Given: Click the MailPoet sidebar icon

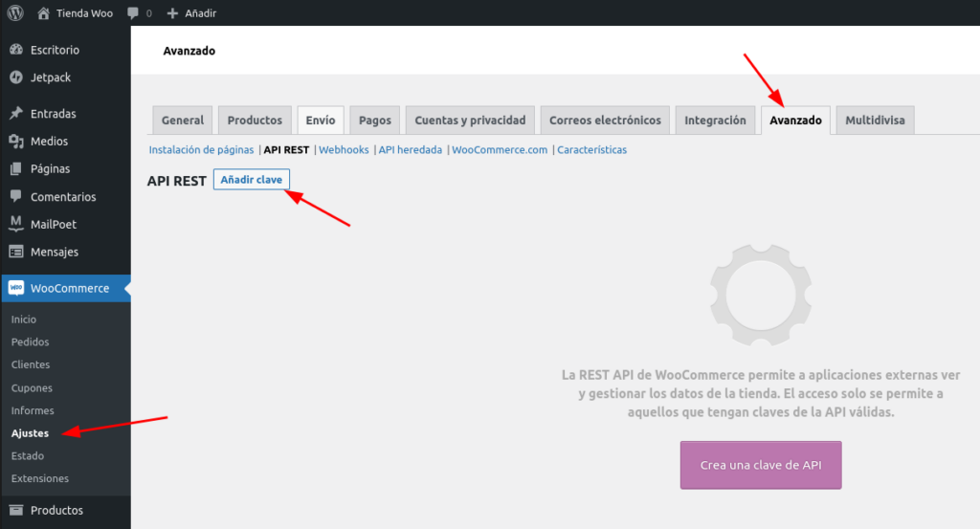Looking at the screenshot, I should point(16,224).
